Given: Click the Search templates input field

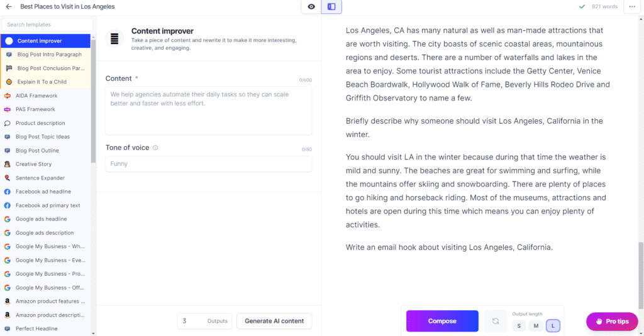Looking at the screenshot, I should click(x=47, y=24).
